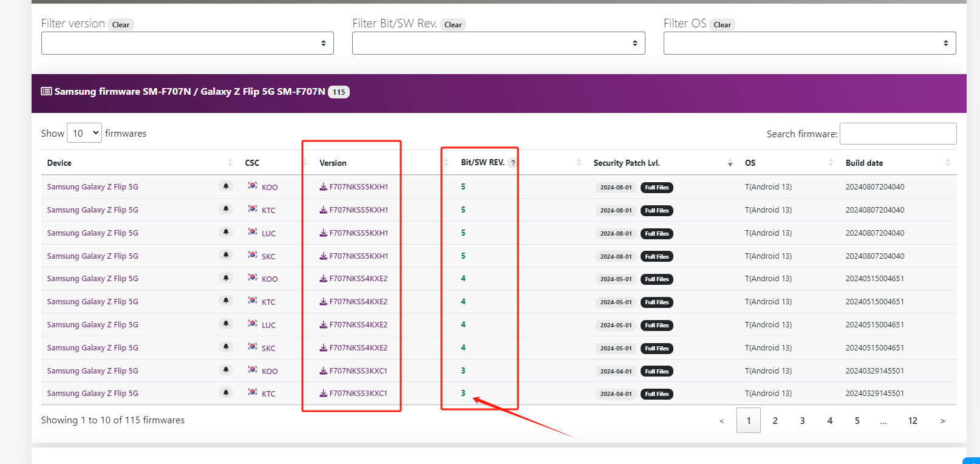Click bell icon in KOO F707NKSS4KXE2 row
Screen dimensions: 980x464
[x=226, y=278]
